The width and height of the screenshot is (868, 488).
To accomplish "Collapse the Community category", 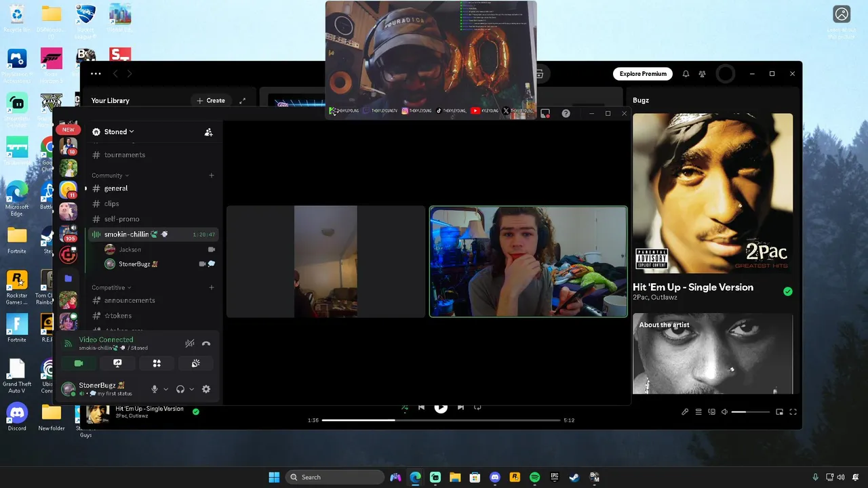I will pyautogui.click(x=111, y=176).
